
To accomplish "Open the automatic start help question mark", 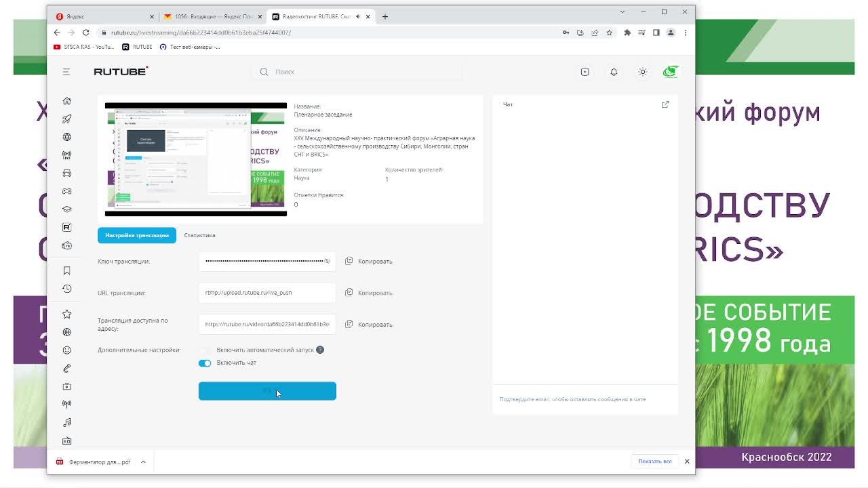I will pos(320,350).
